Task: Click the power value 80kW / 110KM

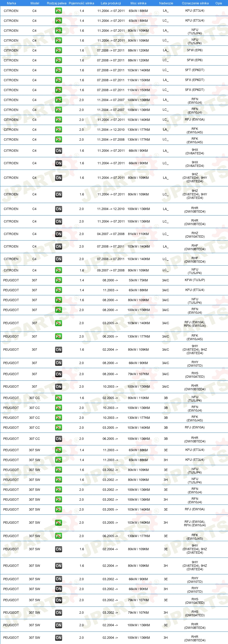Action: click(x=138, y=398)
